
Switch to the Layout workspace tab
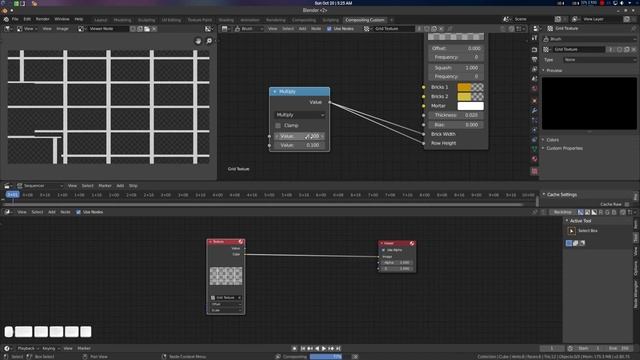tap(100, 20)
